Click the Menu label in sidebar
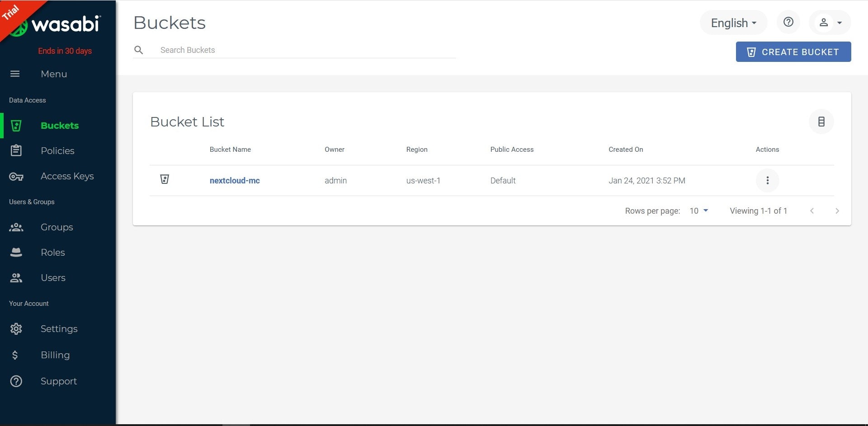The image size is (868, 426). [54, 74]
